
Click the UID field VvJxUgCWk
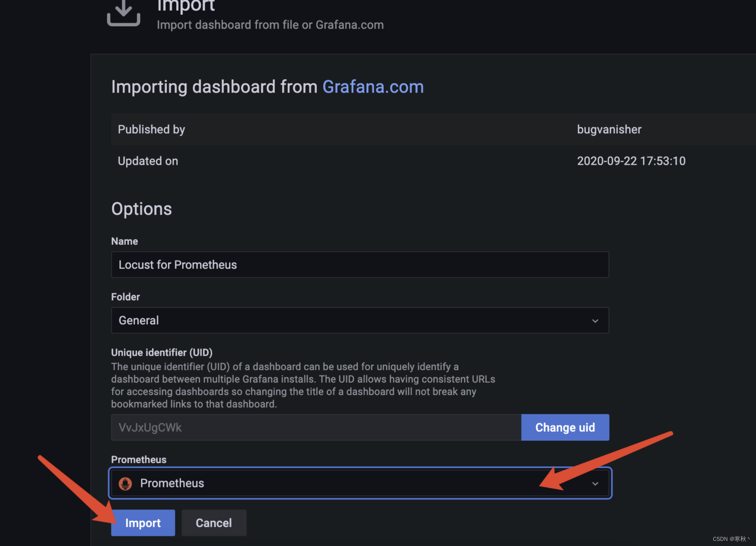(316, 427)
